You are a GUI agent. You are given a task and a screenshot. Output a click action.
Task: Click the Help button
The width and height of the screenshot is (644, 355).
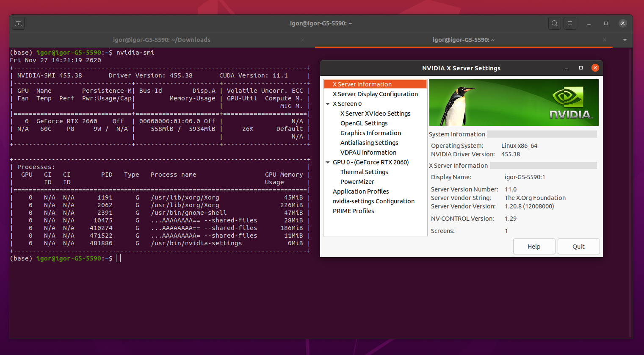coord(534,247)
